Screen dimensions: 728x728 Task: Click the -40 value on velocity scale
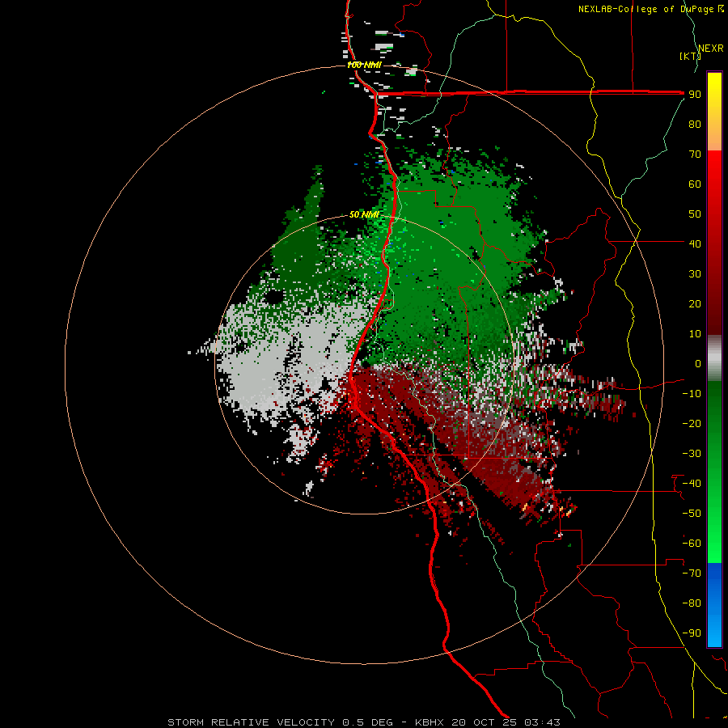pos(692,484)
